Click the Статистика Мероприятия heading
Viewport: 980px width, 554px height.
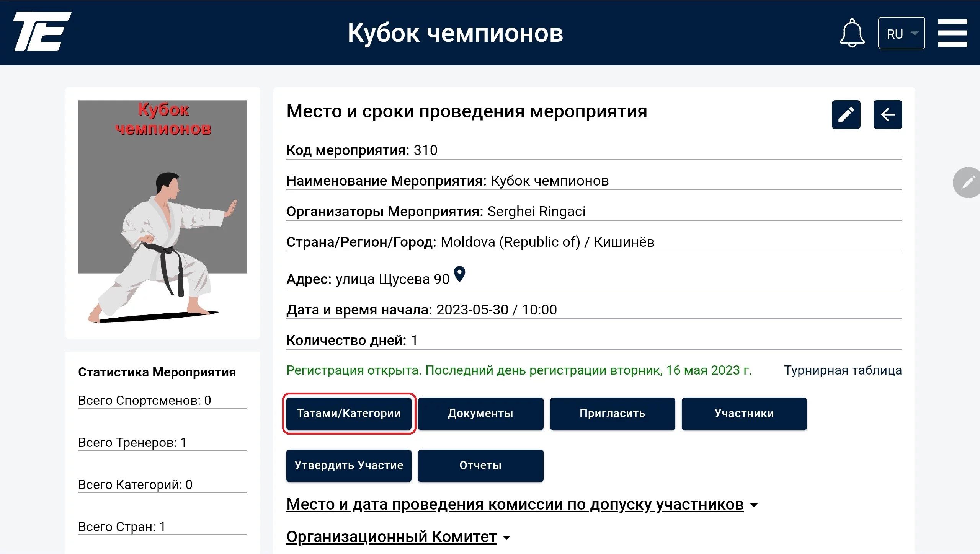[157, 372]
